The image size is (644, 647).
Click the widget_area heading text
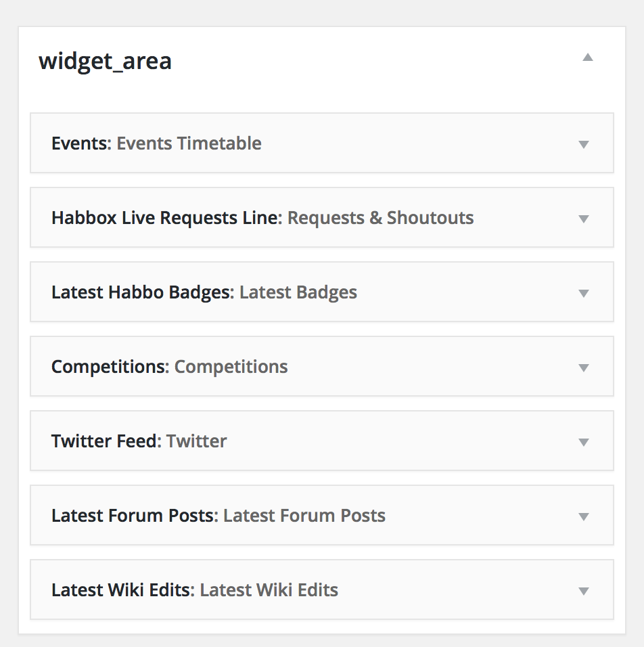point(105,61)
